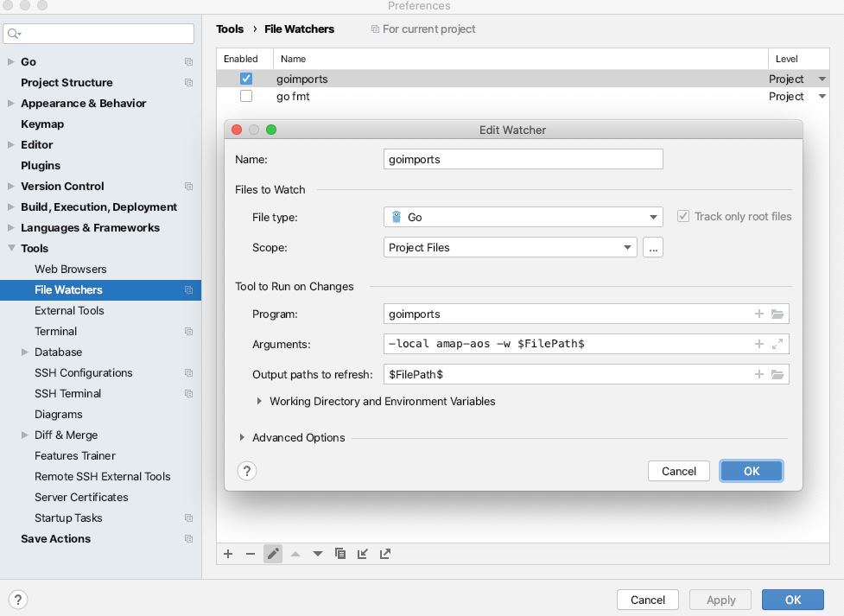Click the remove watcher minus icon

(x=251, y=554)
